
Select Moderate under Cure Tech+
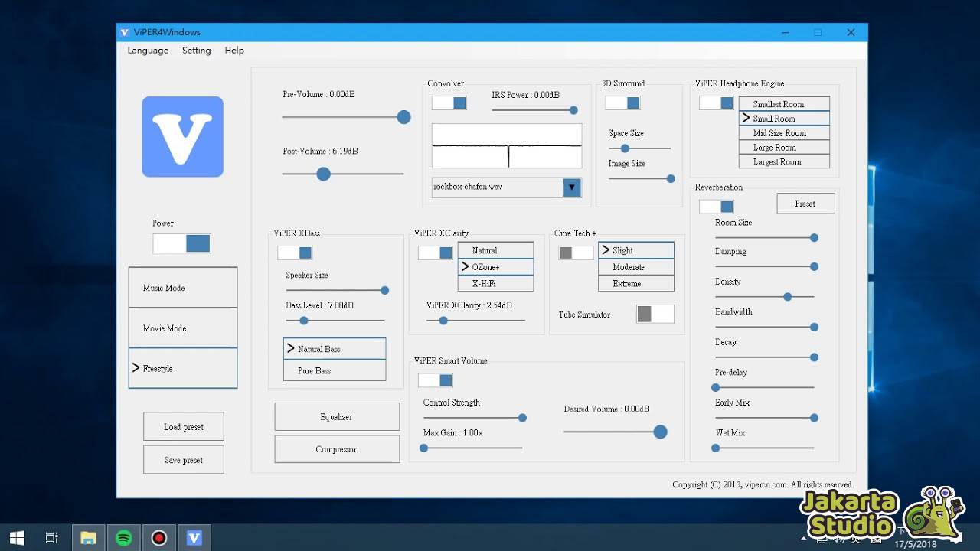tap(635, 266)
